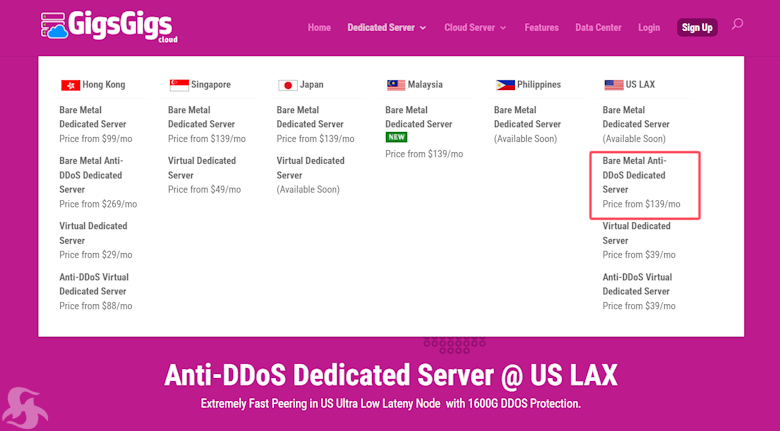The image size is (780, 431).
Task: Select Singapore Virtual Dedicated Server from $49/mo
Action: 204,175
